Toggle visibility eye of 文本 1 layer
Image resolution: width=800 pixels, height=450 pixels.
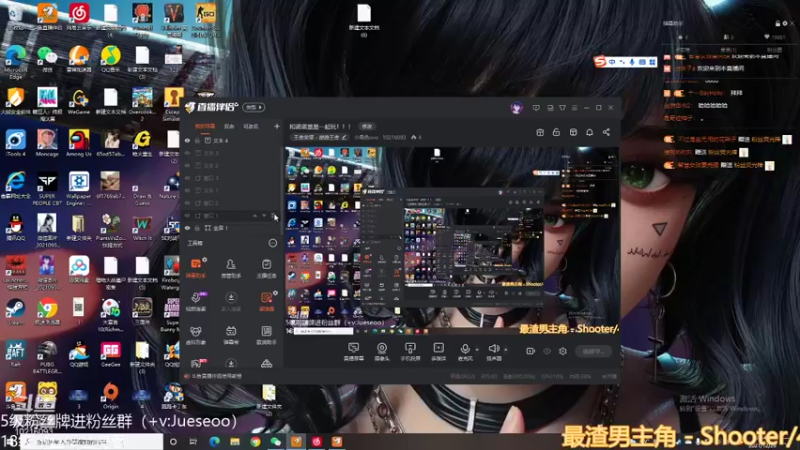pyautogui.click(x=187, y=190)
